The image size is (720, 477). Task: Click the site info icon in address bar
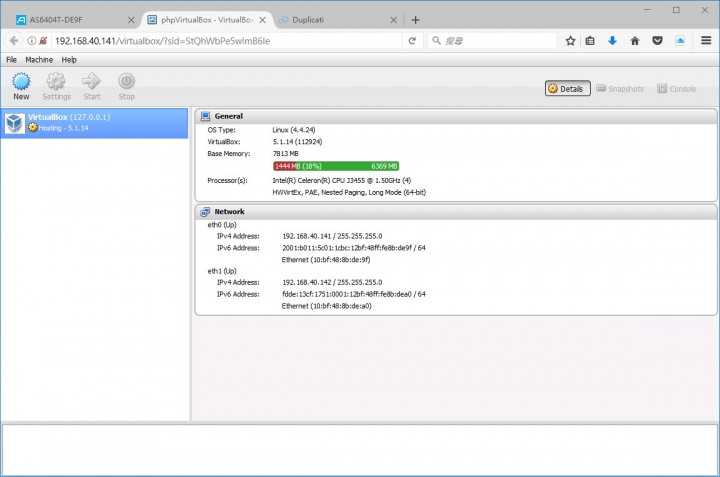(x=31, y=41)
